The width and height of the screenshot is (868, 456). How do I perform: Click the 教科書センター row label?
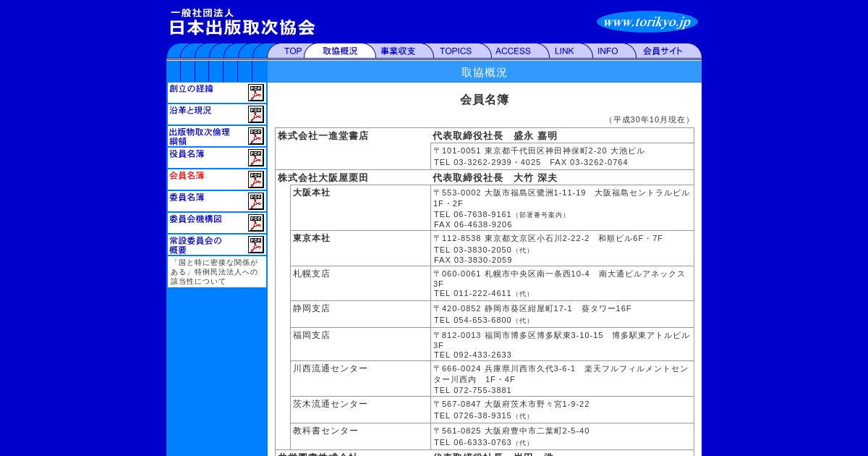[325, 431]
